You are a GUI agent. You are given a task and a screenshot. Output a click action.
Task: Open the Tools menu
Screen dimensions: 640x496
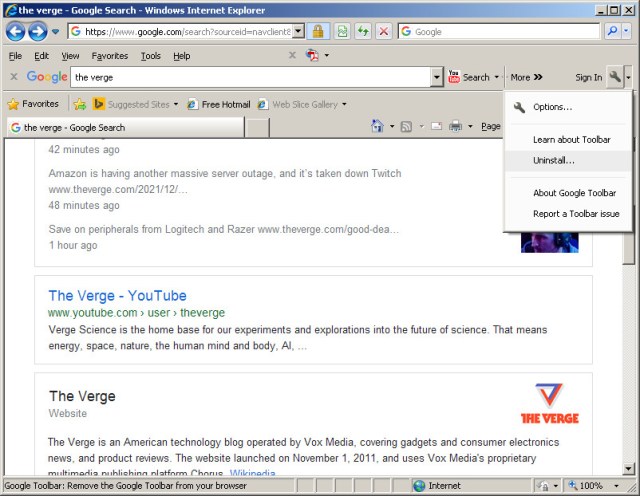tap(151, 56)
